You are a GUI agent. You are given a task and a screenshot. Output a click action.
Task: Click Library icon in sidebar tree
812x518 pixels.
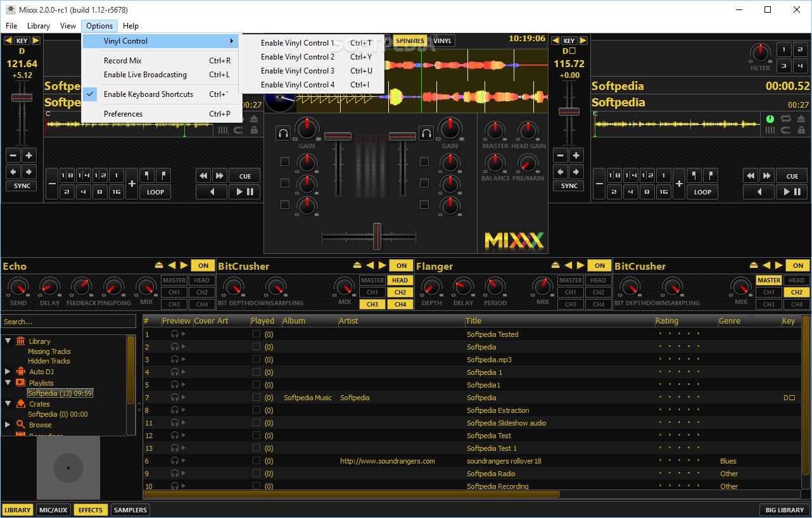[20, 341]
